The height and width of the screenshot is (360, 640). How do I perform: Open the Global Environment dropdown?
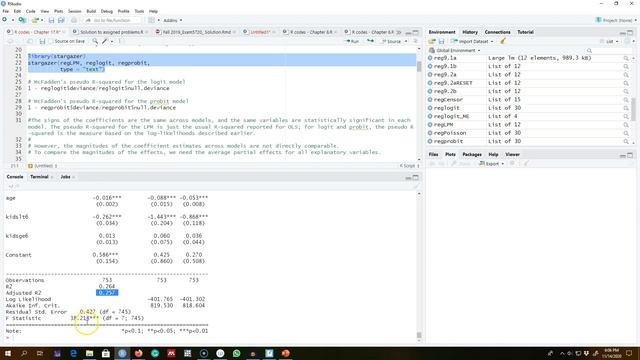click(x=455, y=51)
